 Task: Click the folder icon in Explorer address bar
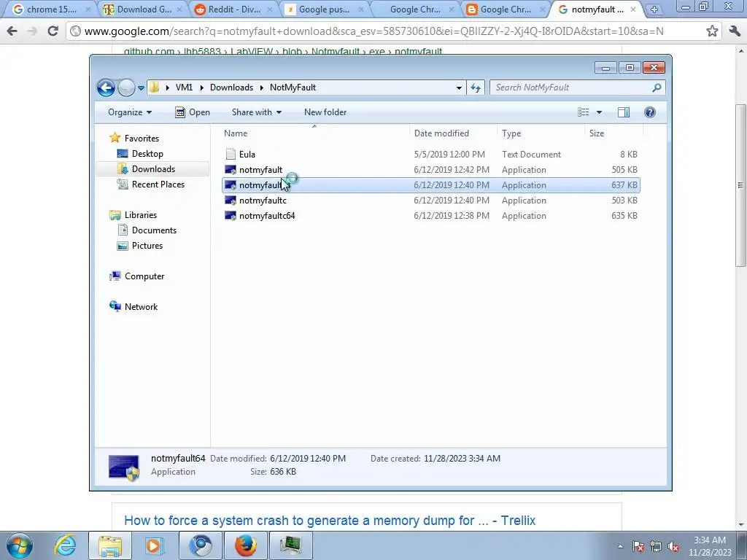[x=154, y=87]
